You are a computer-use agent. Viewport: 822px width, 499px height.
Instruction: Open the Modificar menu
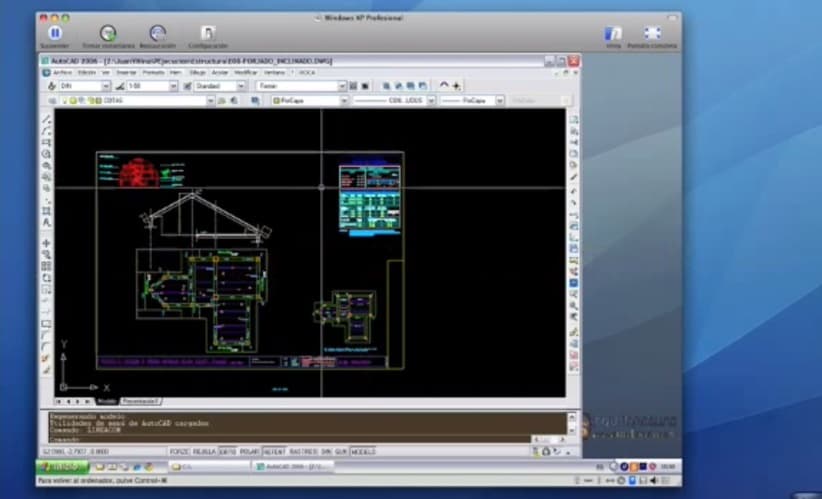pos(245,73)
